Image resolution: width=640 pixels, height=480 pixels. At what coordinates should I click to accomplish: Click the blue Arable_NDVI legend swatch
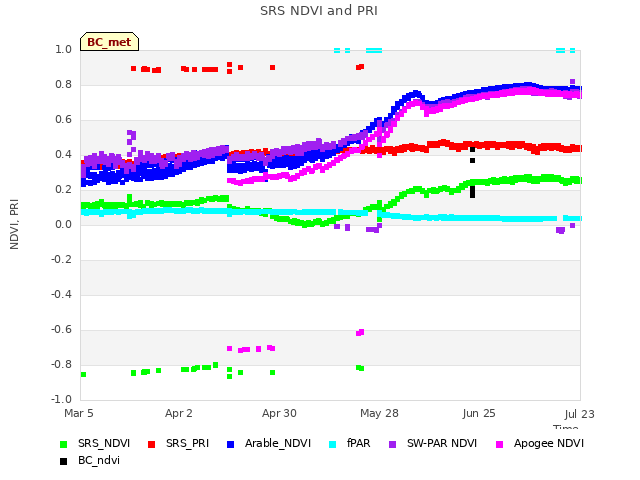(231, 444)
